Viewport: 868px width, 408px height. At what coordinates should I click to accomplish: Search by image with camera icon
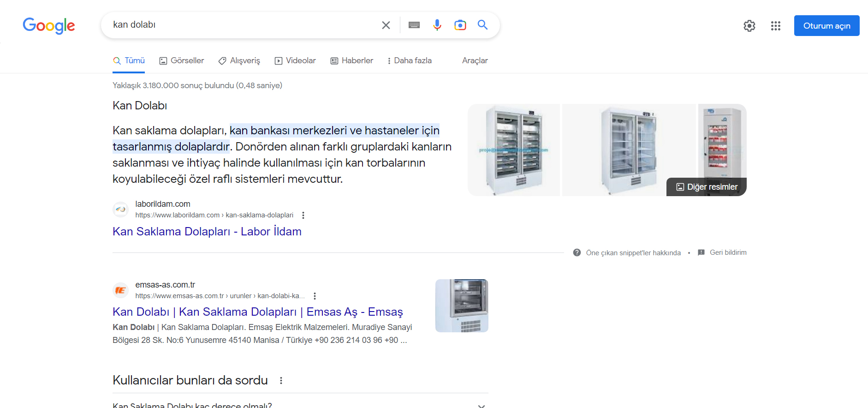(460, 25)
